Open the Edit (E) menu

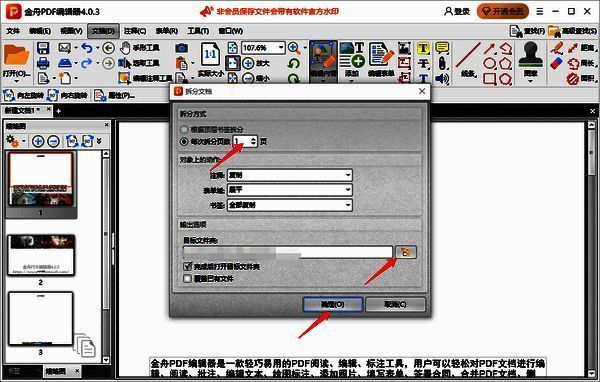(x=40, y=31)
